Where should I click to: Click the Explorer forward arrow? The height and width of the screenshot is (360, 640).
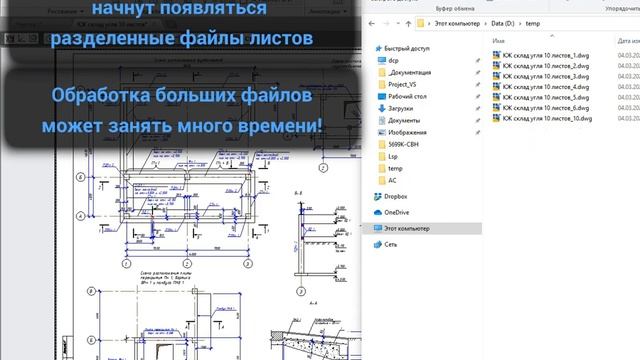(386, 24)
